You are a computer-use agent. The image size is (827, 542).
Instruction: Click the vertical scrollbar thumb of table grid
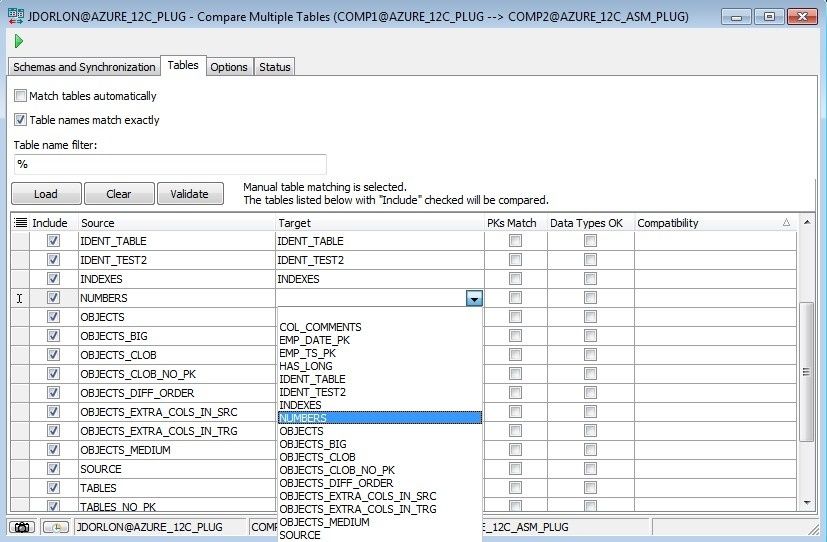click(806, 372)
